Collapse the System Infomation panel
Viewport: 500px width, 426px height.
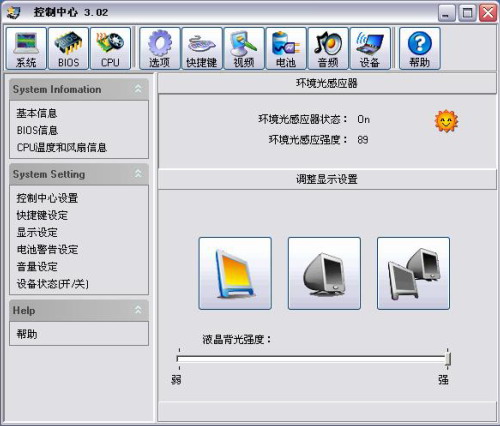138,89
